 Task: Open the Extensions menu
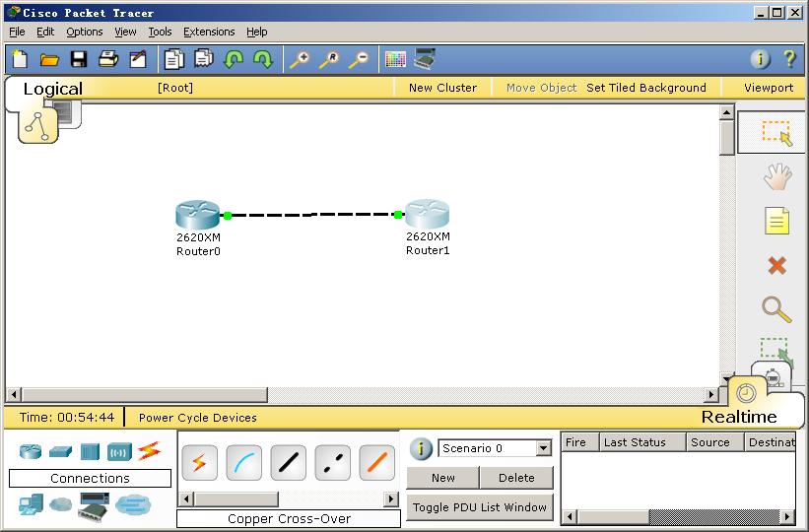209,32
